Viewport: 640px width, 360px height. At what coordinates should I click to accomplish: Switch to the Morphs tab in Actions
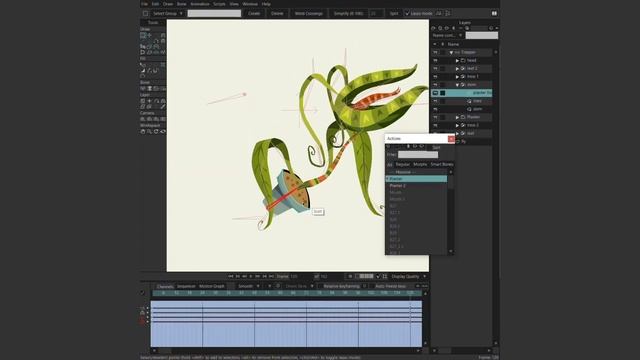tap(420, 164)
